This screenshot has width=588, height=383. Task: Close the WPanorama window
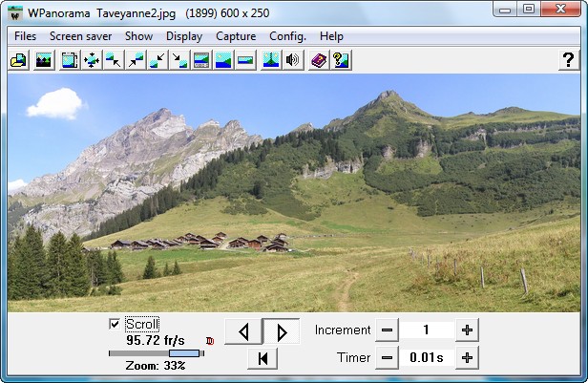(560, 9)
